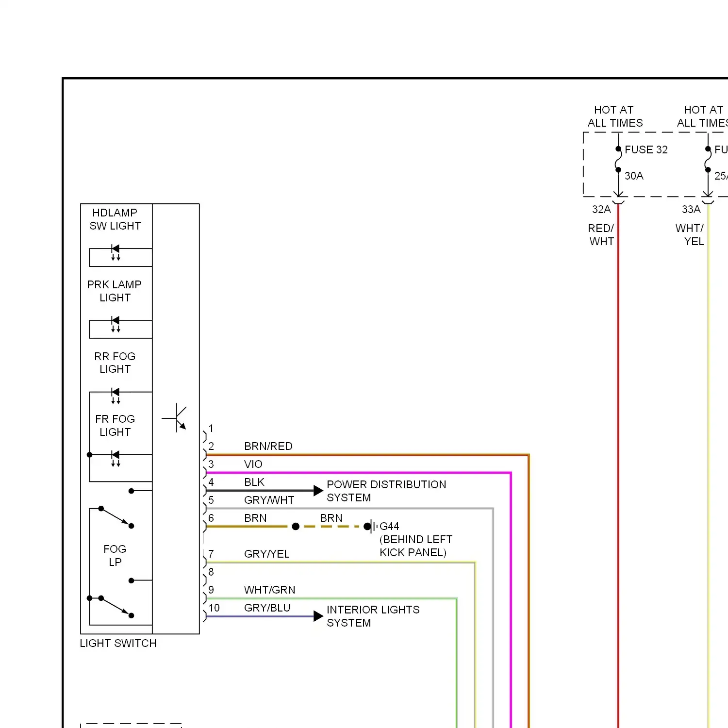The image size is (728, 728).
Task: Click the PRK LAMP LIGHT LED symbol
Action: (x=115, y=324)
